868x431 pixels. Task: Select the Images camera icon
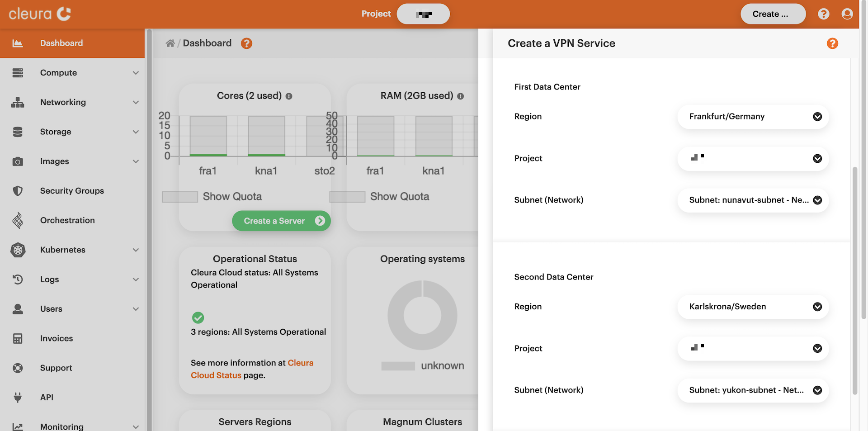pyautogui.click(x=18, y=161)
